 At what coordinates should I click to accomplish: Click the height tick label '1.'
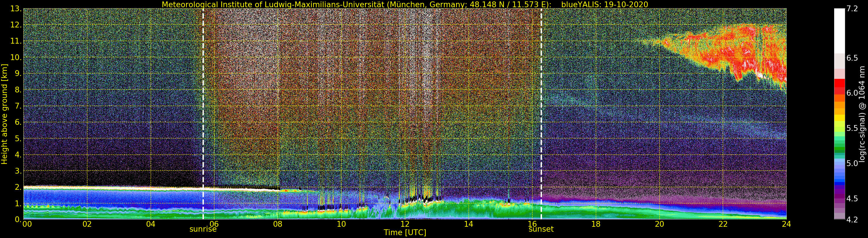[x=18, y=203]
